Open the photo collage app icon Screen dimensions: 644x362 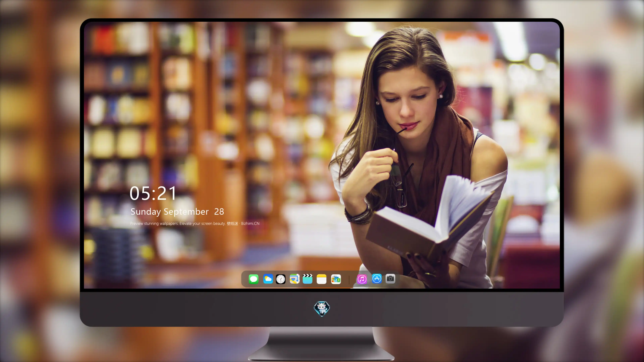point(336,279)
